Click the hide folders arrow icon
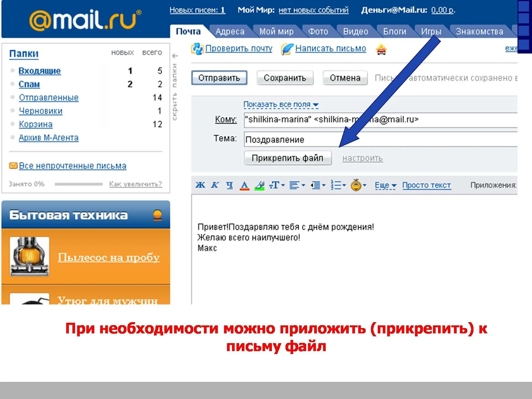Image resolution: width=532 pixels, height=399 pixels. pos(175,56)
